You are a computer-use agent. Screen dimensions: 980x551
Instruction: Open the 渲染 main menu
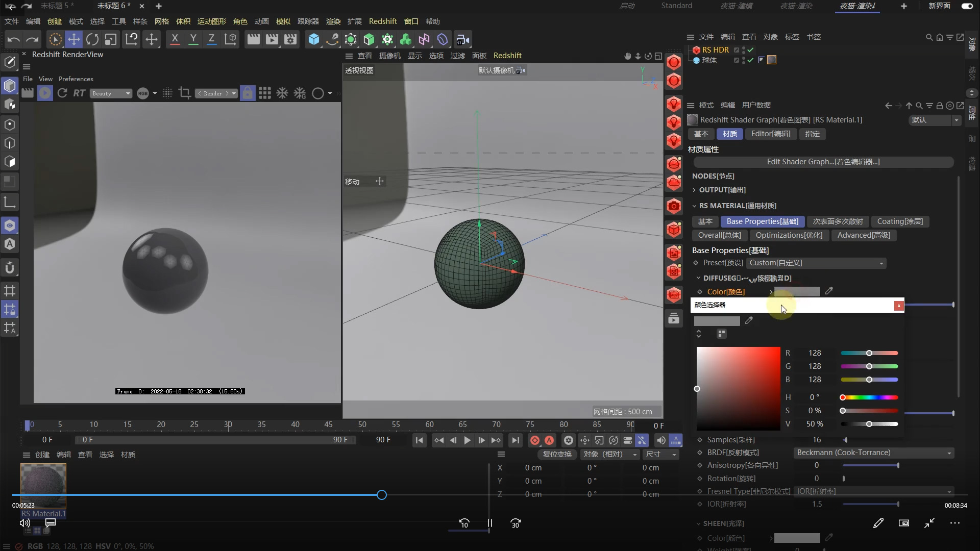click(x=333, y=21)
